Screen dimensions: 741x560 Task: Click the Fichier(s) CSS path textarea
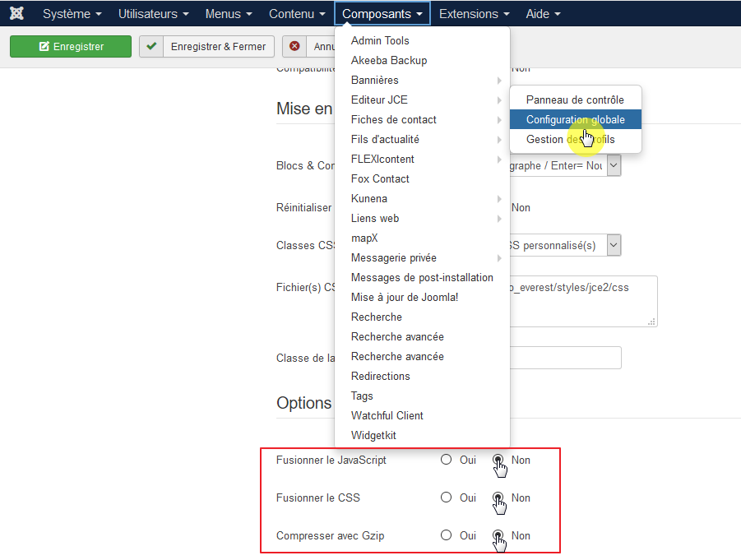click(x=584, y=301)
